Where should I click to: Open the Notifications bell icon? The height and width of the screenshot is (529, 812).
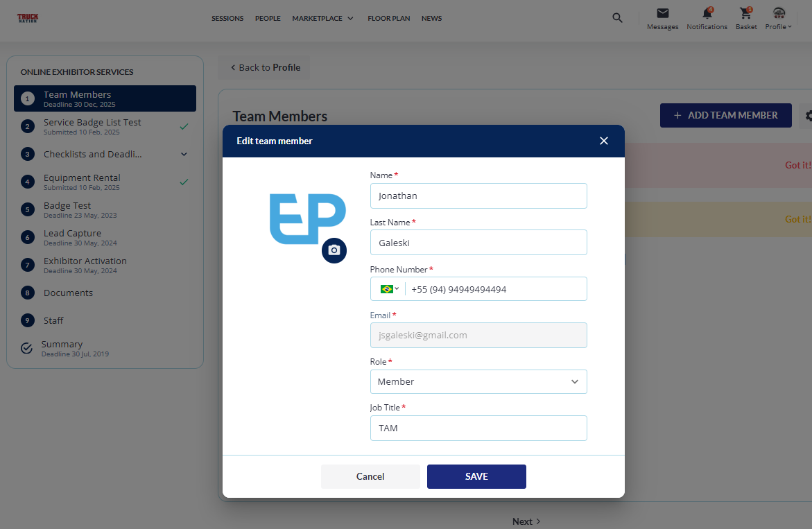click(707, 14)
